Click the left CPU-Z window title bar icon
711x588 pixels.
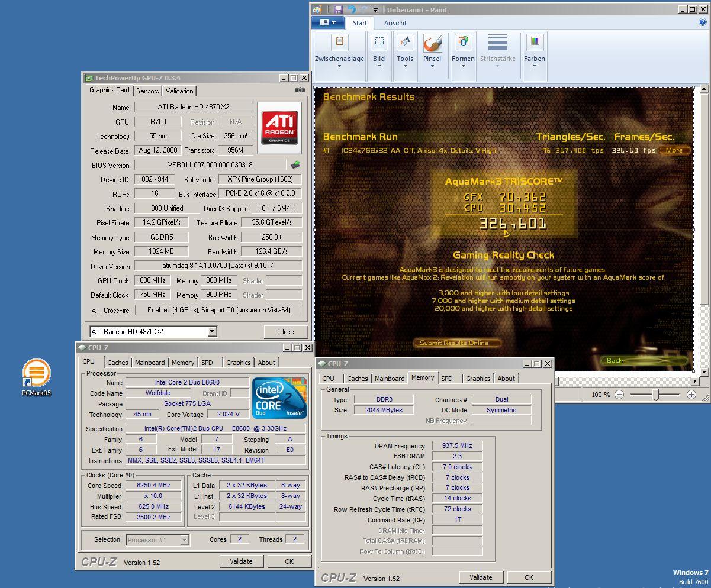[82, 348]
